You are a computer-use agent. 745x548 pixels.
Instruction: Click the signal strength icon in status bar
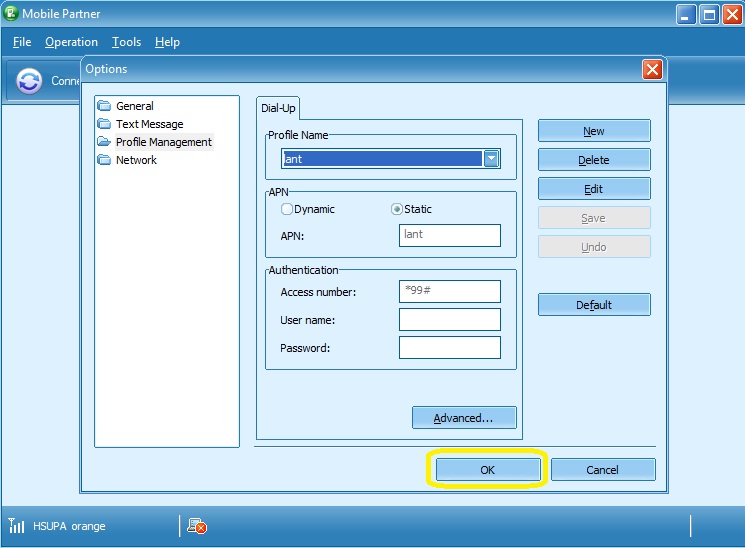(17, 526)
